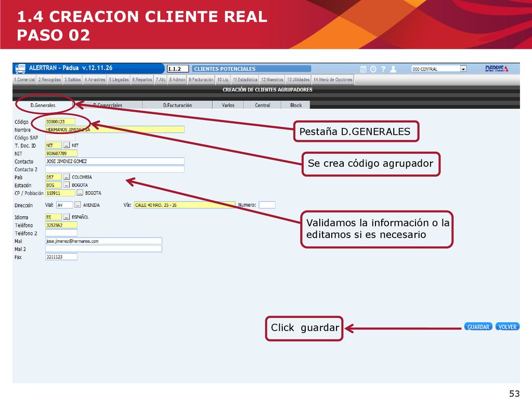Open 3.Salidas menu

click(x=73, y=80)
